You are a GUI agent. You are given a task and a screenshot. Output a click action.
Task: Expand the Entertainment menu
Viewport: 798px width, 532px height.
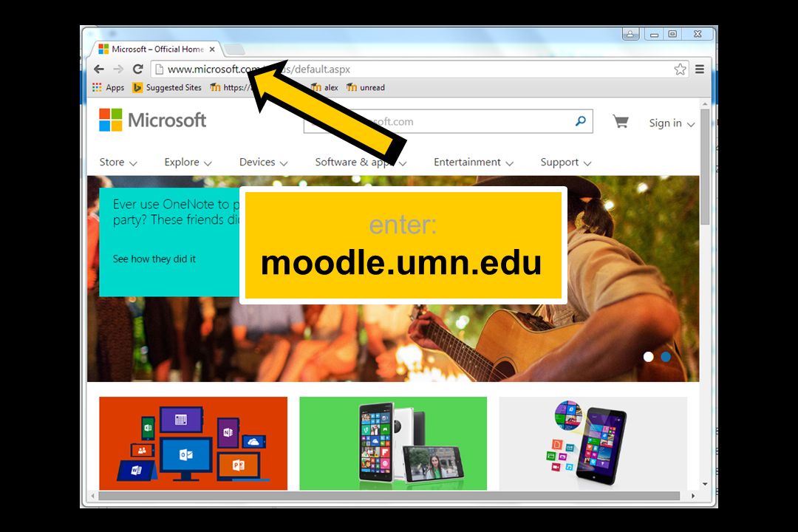click(474, 163)
